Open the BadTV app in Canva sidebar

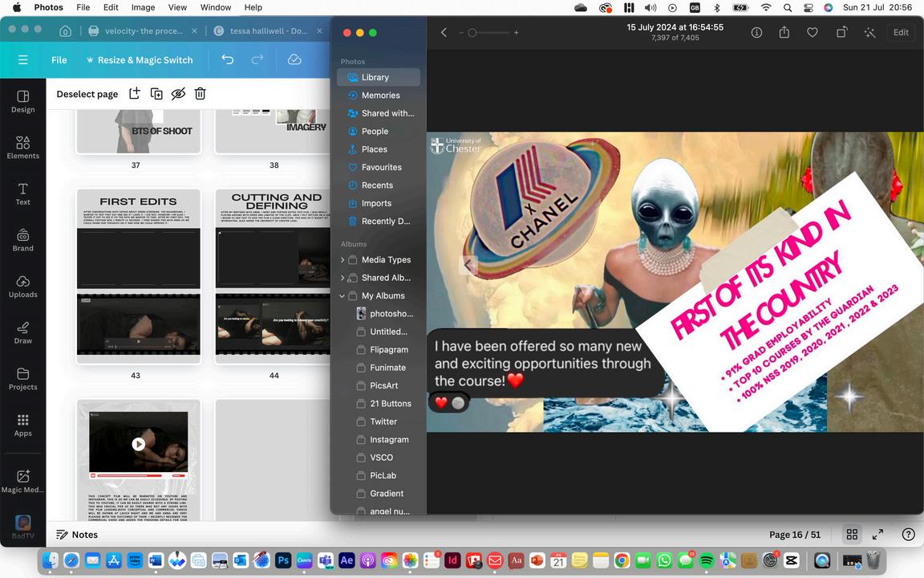tap(23, 527)
